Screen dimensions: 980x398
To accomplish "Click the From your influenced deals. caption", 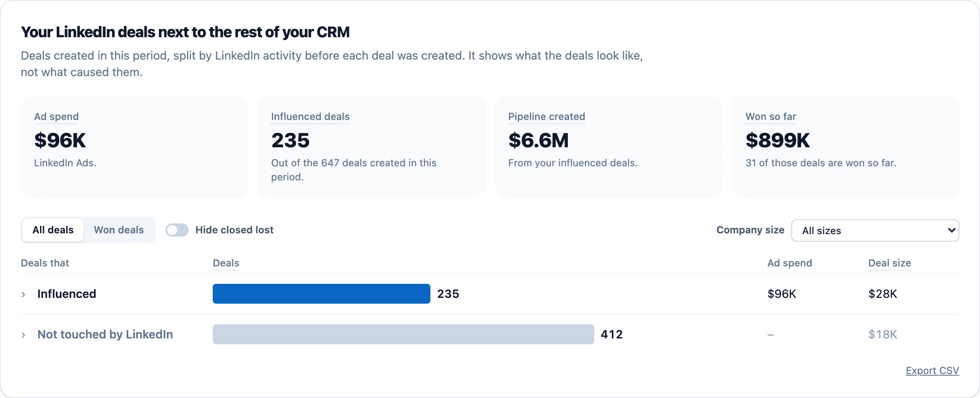I will [x=573, y=163].
